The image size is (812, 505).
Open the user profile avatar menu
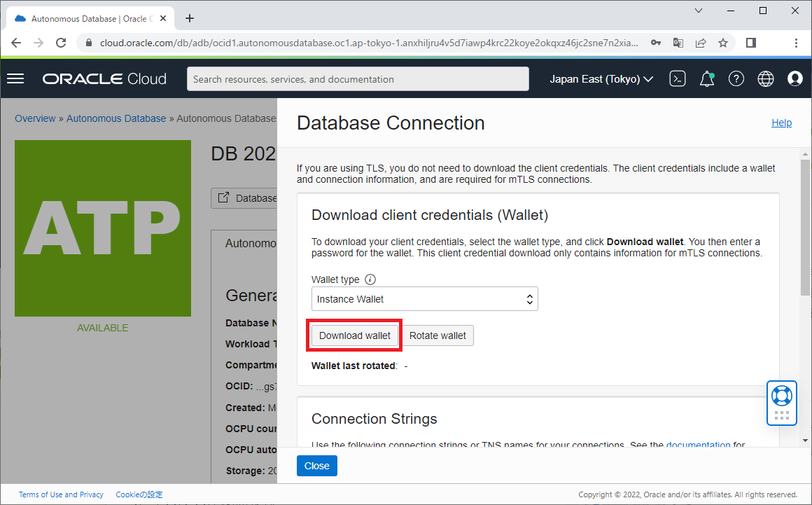[x=795, y=78]
